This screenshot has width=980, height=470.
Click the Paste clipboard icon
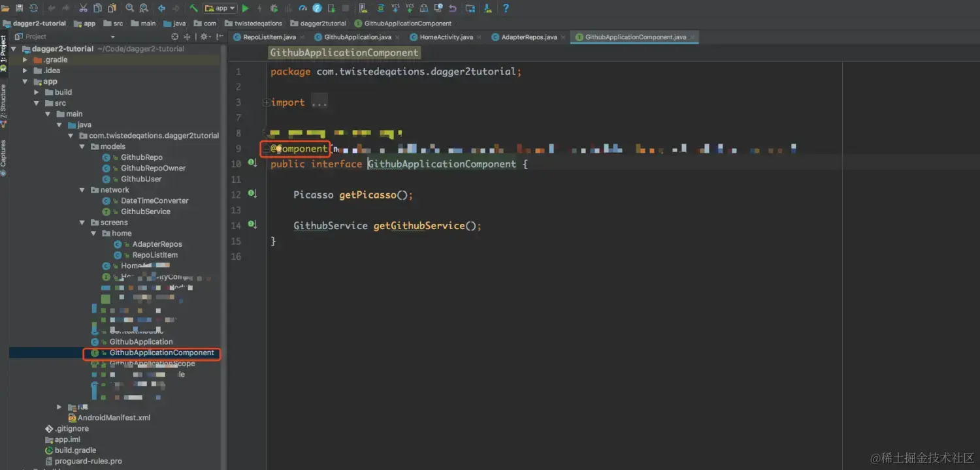[112, 8]
